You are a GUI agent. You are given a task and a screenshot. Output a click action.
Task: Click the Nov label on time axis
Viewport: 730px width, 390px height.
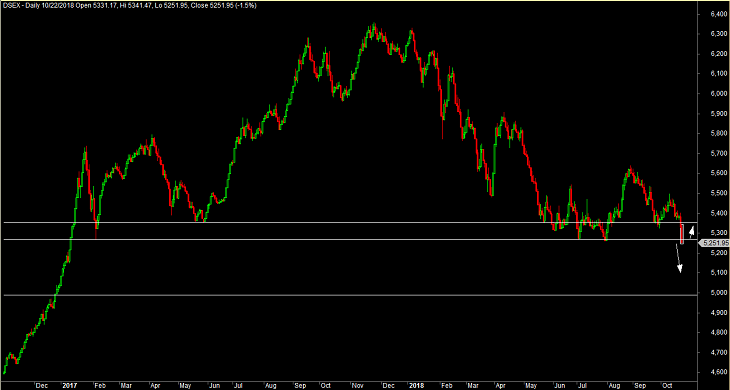356,386
